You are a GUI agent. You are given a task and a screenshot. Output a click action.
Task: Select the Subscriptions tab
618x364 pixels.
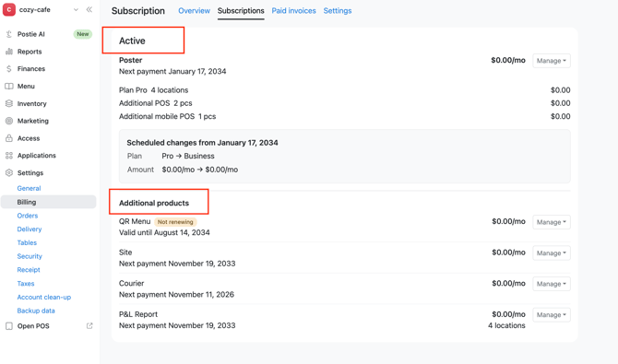pos(241,11)
